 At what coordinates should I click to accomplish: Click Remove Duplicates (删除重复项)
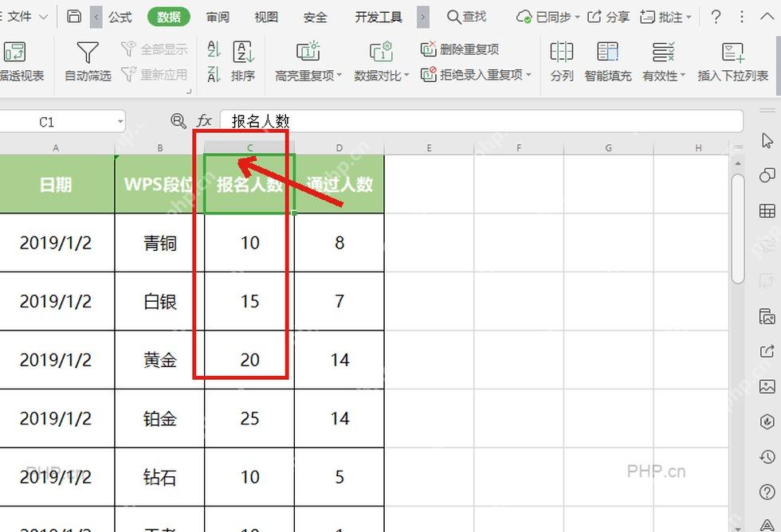click(460, 49)
